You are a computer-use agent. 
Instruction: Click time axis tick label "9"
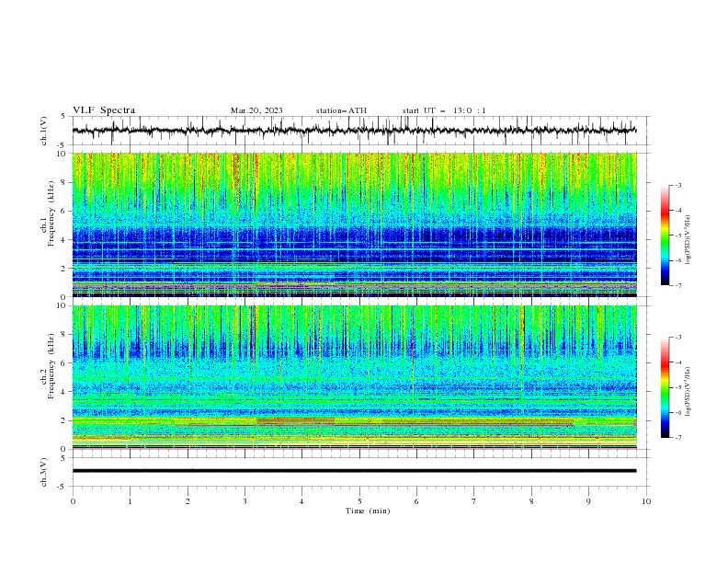coord(588,501)
